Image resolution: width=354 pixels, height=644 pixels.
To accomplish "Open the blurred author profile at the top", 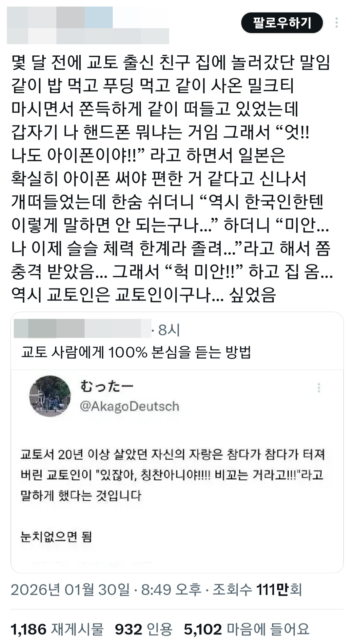I will (88, 25).
